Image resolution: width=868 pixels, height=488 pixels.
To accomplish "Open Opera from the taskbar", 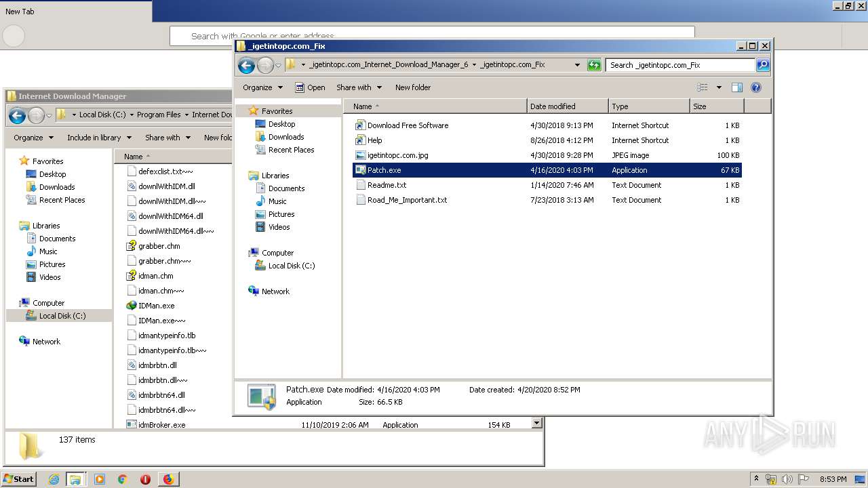I will point(145,479).
